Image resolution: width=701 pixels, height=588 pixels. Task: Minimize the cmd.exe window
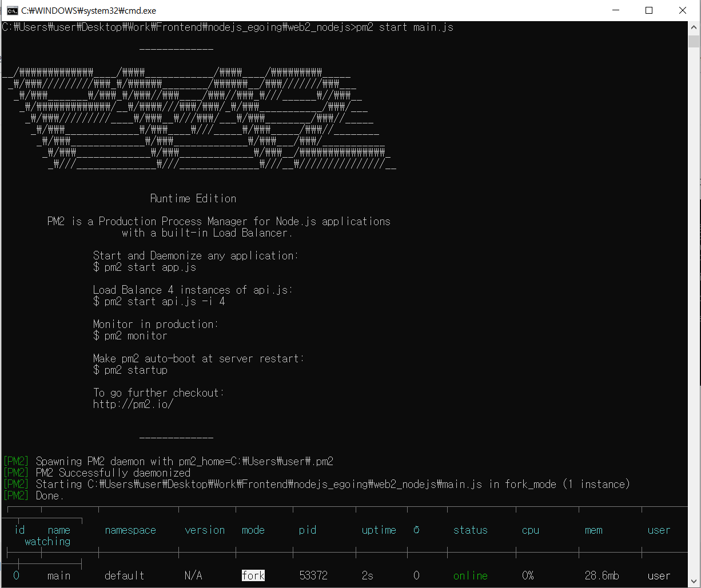point(615,10)
